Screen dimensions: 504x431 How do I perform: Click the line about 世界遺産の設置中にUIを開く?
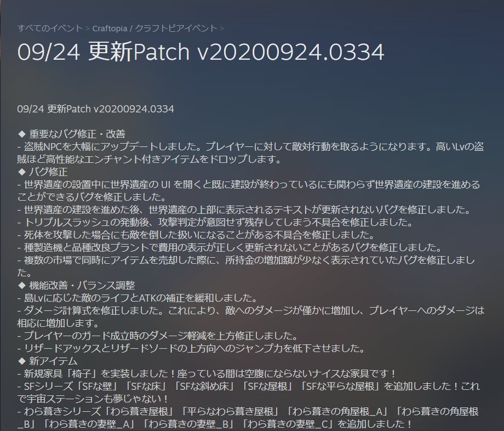pyautogui.click(x=249, y=191)
